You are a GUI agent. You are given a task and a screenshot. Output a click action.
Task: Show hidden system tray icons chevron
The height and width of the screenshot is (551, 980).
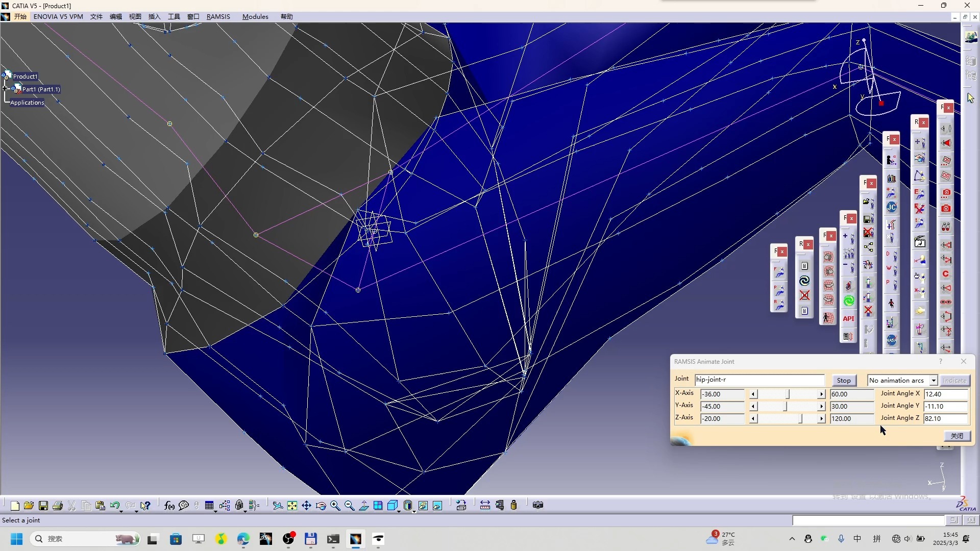click(x=792, y=539)
